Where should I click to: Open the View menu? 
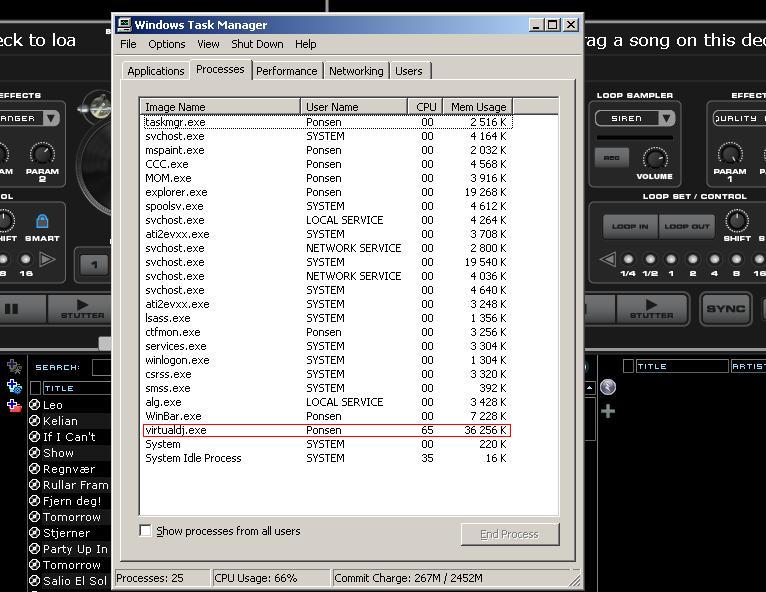(x=208, y=44)
